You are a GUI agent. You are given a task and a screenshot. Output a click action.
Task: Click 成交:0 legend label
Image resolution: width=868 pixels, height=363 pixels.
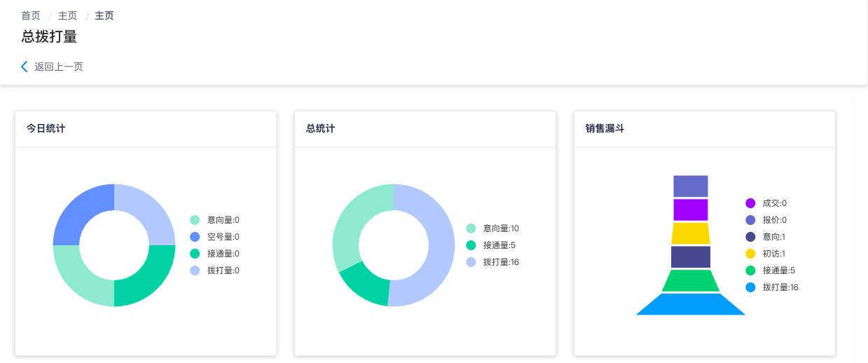[x=775, y=203]
